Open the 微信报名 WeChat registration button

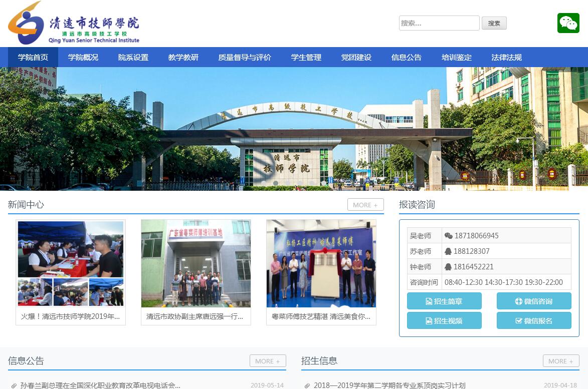pyautogui.click(x=534, y=320)
